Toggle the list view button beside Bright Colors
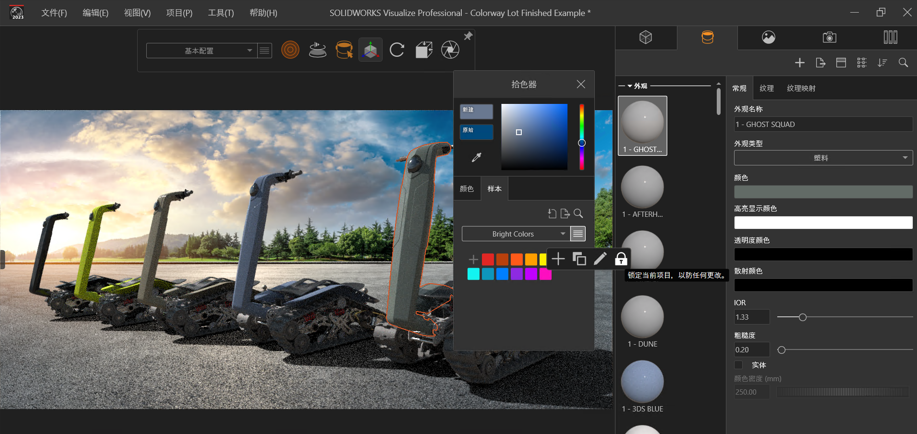917x434 pixels. [x=578, y=234]
